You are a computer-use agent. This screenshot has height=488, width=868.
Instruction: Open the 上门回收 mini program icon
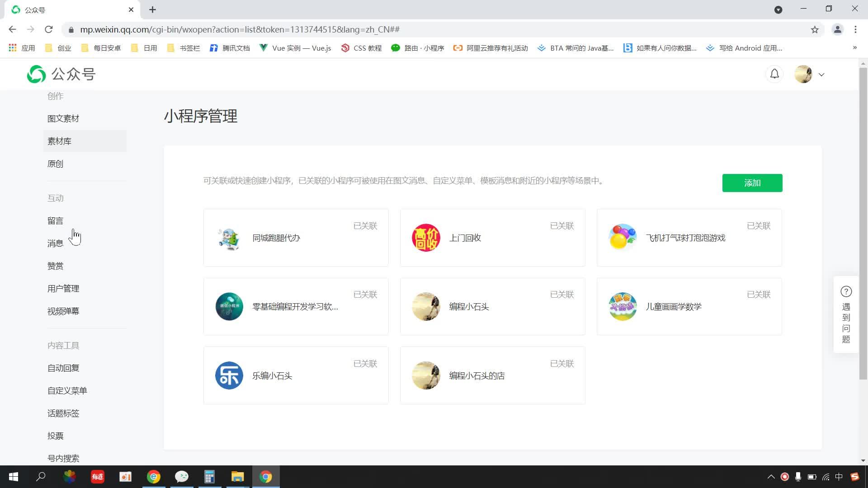point(426,238)
